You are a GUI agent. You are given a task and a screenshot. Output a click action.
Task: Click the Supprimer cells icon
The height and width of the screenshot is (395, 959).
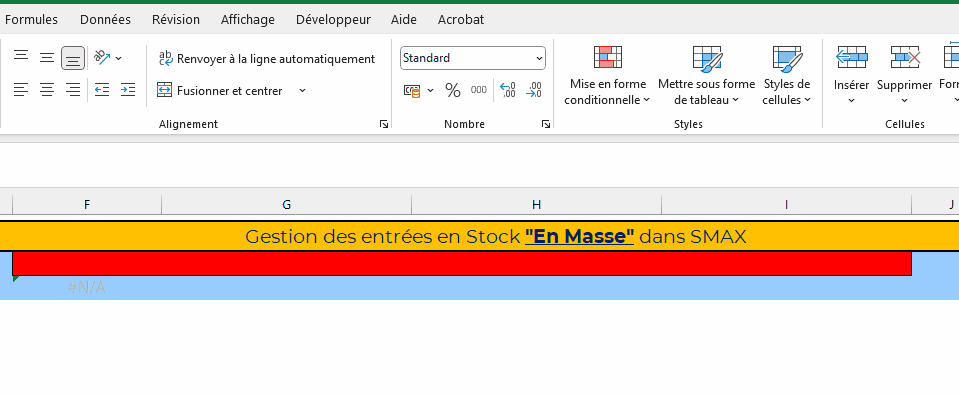905,57
